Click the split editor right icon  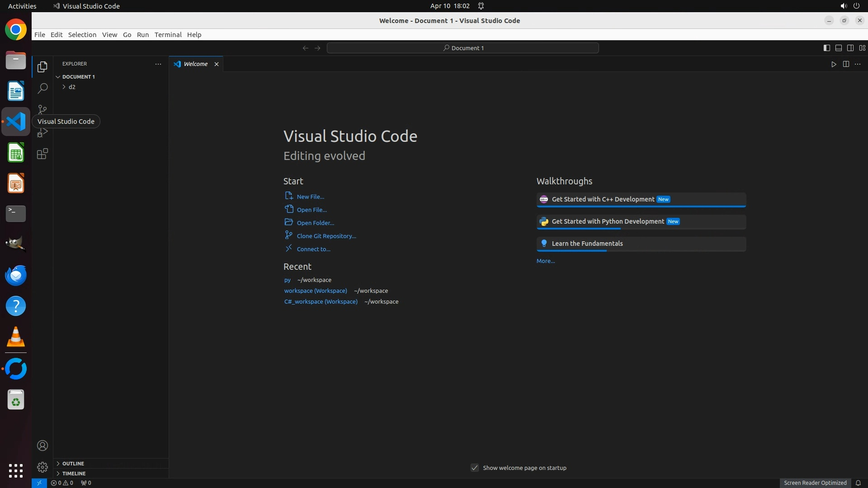[846, 64]
